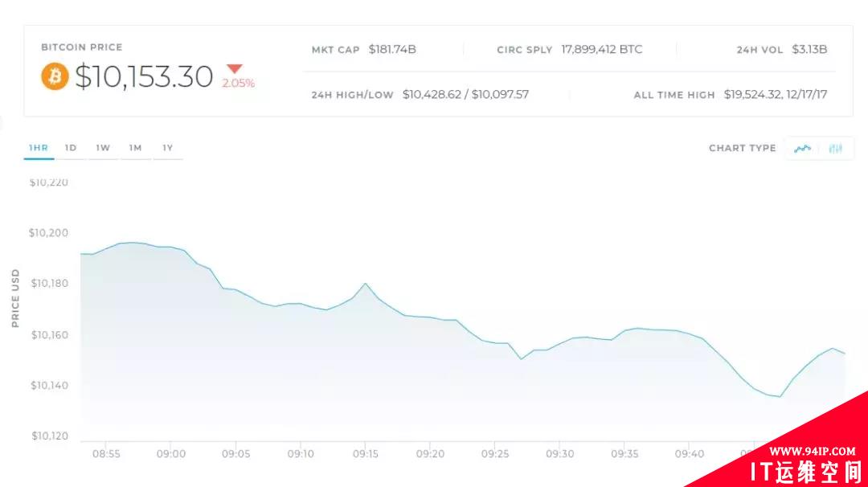The height and width of the screenshot is (487, 868).
Task: Click the $10,180 y-axis label
Action: pyautogui.click(x=50, y=284)
